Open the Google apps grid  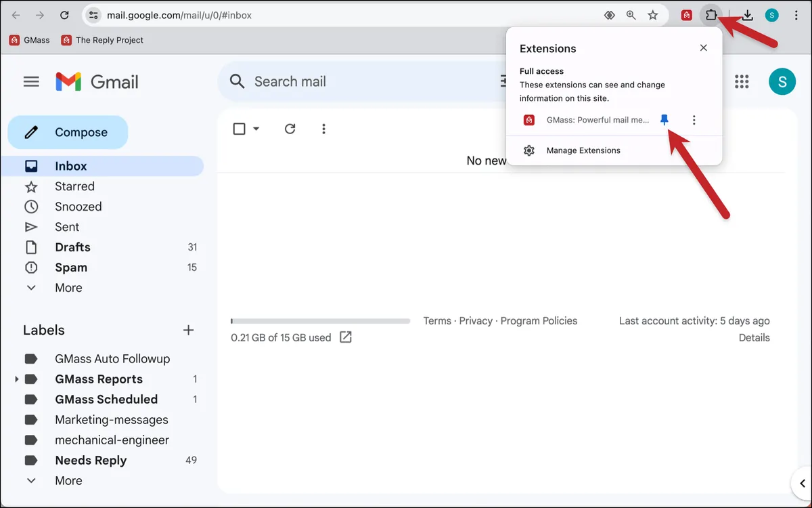coord(742,82)
